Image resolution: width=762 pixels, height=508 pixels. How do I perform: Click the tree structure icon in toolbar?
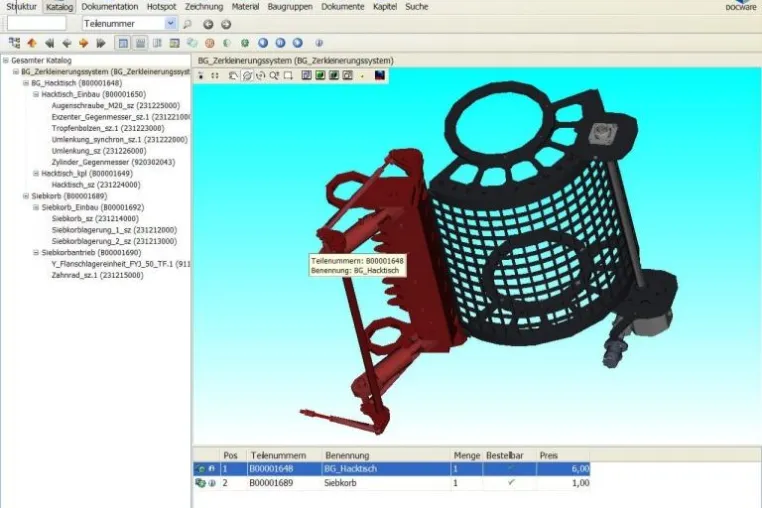pyautogui.click(x=15, y=43)
